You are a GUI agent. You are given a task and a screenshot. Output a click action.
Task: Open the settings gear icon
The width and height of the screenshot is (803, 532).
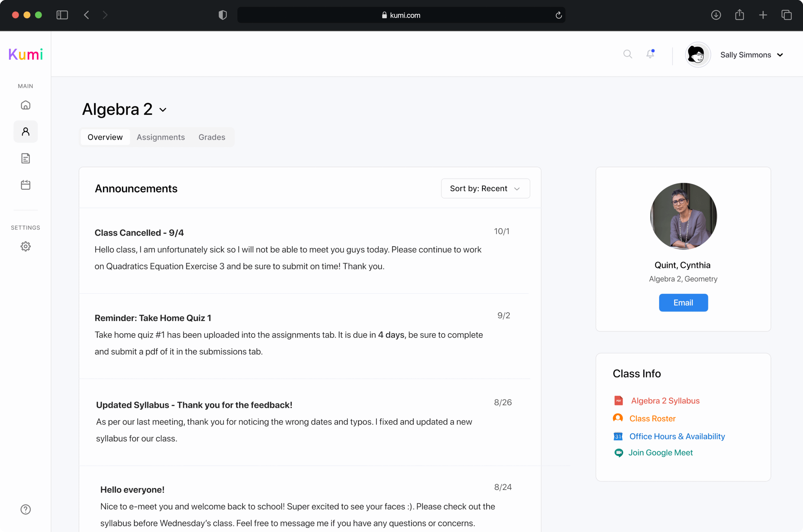(25, 246)
